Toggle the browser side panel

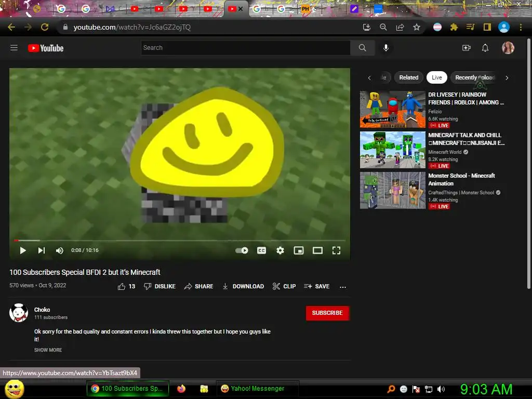[x=487, y=27]
